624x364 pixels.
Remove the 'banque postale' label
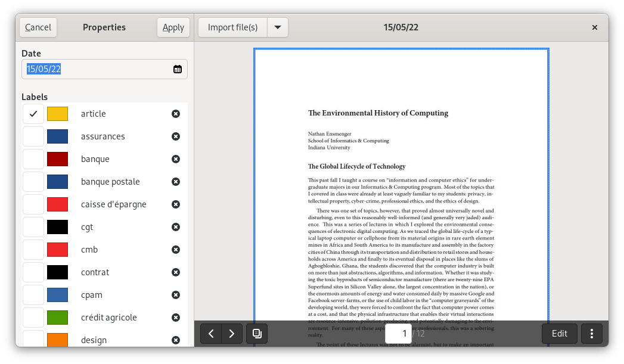(x=176, y=182)
